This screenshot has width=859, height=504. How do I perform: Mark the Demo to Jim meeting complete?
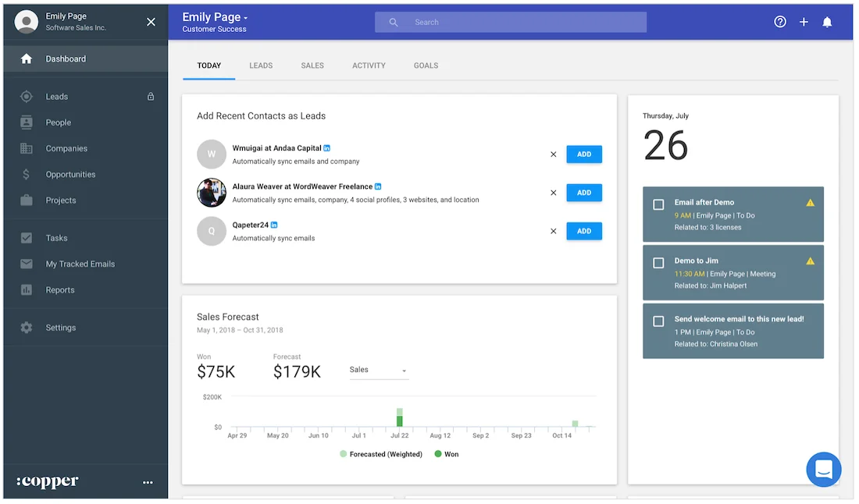657,263
